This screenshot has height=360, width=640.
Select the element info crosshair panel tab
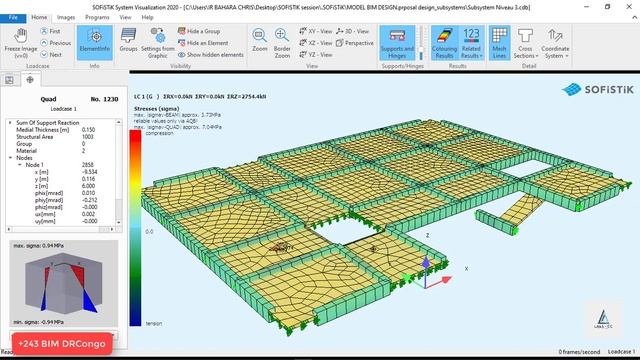click(x=30, y=80)
